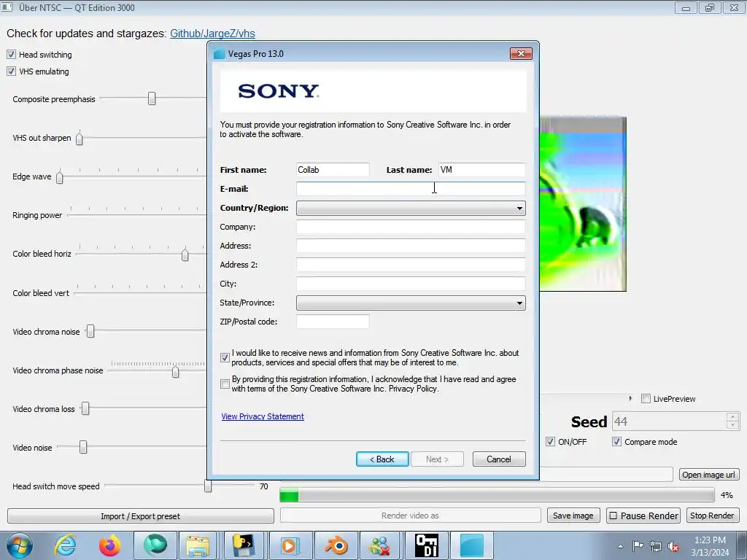Toggle the Head switching checkbox
This screenshot has width=747, height=560.
[x=11, y=54]
